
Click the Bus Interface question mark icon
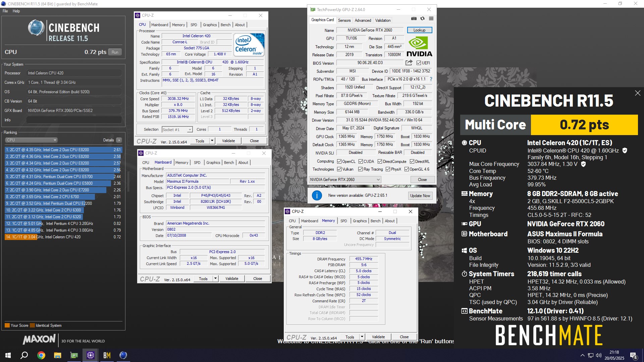(x=431, y=79)
